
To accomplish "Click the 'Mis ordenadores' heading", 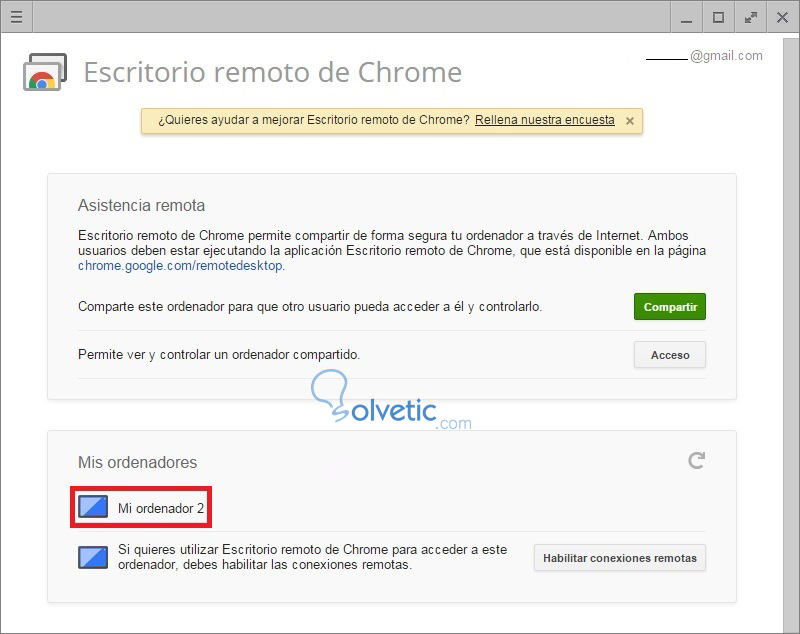I will point(137,463).
